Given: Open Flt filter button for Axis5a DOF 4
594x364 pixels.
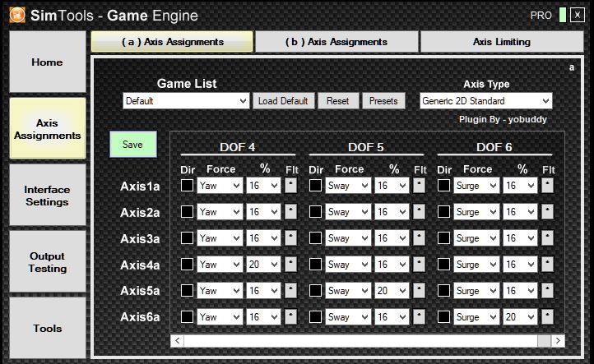Looking at the screenshot, I should pyautogui.click(x=290, y=291).
